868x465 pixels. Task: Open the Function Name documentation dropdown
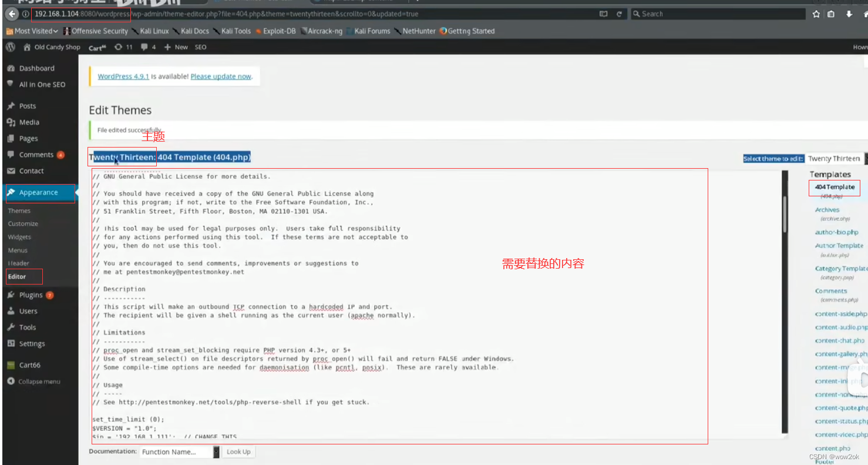coord(179,451)
